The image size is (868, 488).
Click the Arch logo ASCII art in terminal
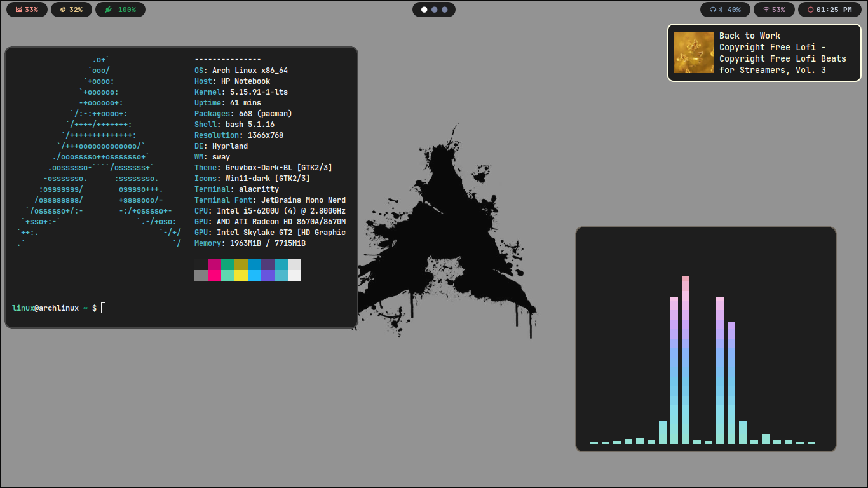pos(99,151)
